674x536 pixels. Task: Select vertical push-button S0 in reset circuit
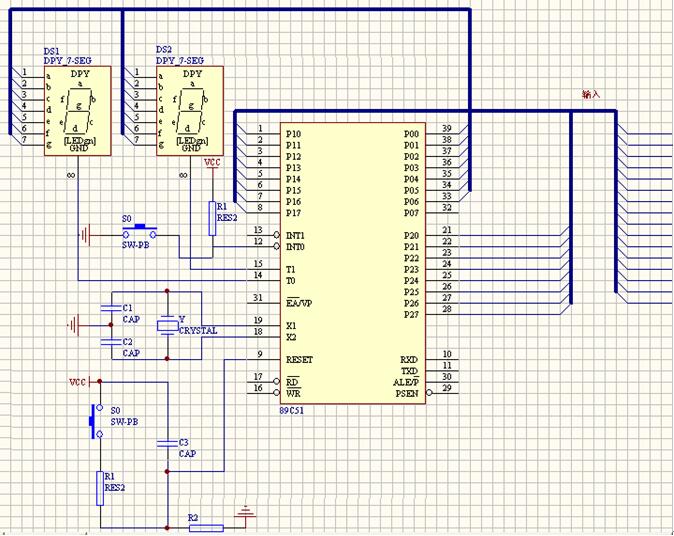click(96, 421)
